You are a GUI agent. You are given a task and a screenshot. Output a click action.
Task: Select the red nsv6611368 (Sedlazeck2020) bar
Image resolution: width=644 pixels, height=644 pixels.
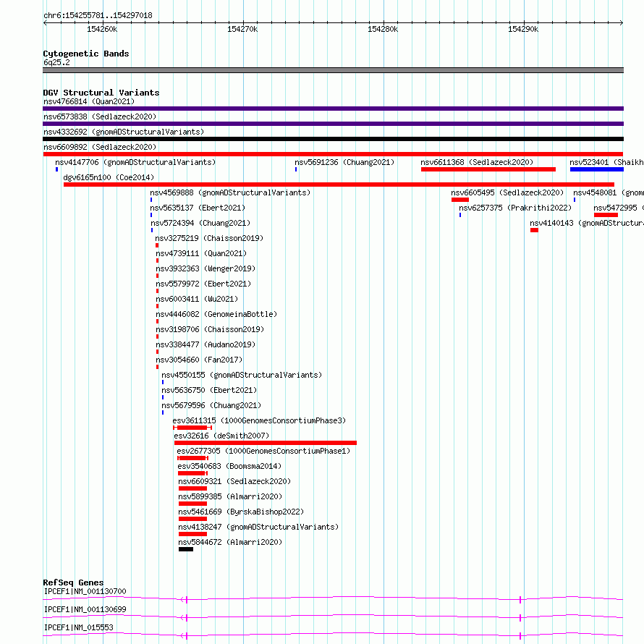(x=488, y=169)
